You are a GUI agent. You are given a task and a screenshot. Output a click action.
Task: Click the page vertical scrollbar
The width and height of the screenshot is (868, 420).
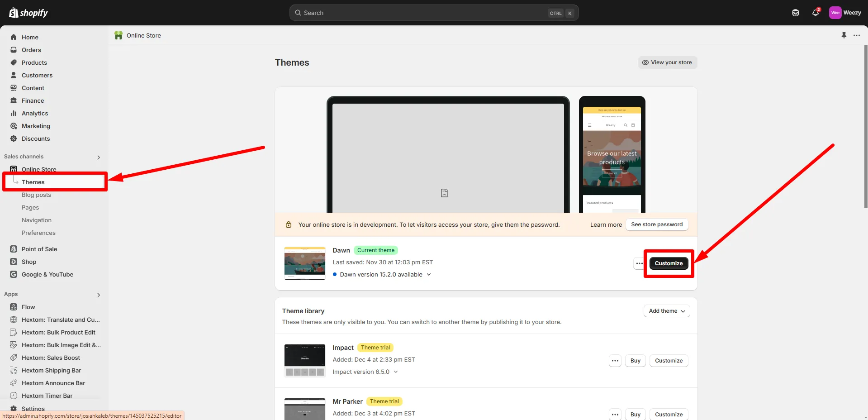[x=865, y=126]
